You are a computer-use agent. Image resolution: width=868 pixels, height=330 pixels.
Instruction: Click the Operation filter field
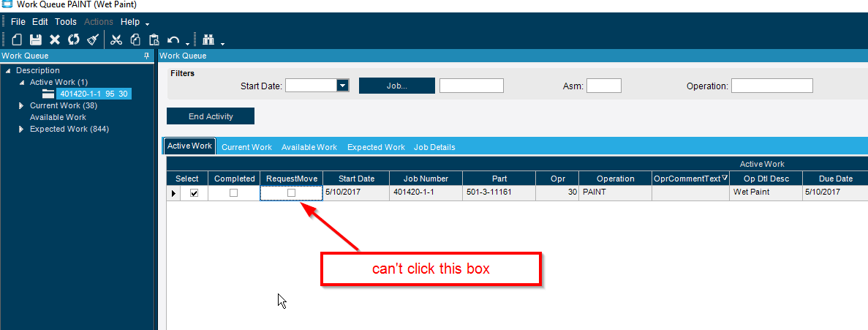[x=771, y=86]
